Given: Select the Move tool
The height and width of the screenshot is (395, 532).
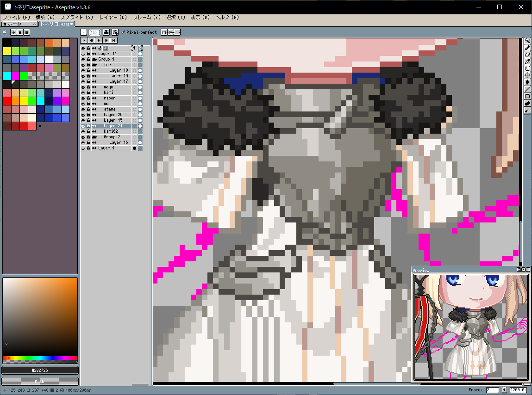Looking at the screenshot, I should tap(527, 75).
